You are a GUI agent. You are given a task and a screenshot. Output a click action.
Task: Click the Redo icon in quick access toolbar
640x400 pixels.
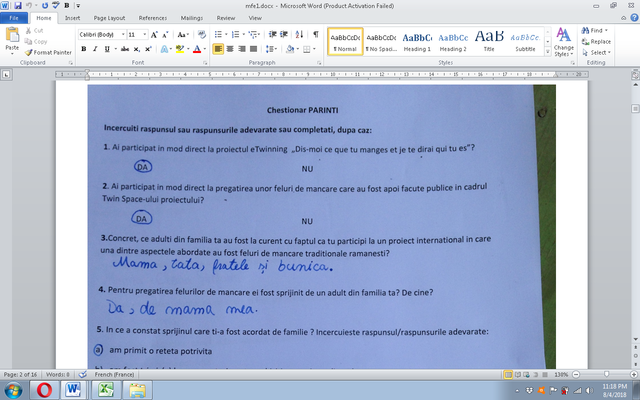pyautogui.click(x=45, y=6)
